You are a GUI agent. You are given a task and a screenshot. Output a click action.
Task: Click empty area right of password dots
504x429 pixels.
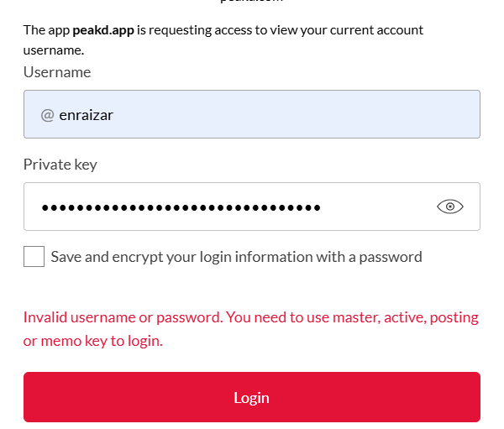(378, 207)
